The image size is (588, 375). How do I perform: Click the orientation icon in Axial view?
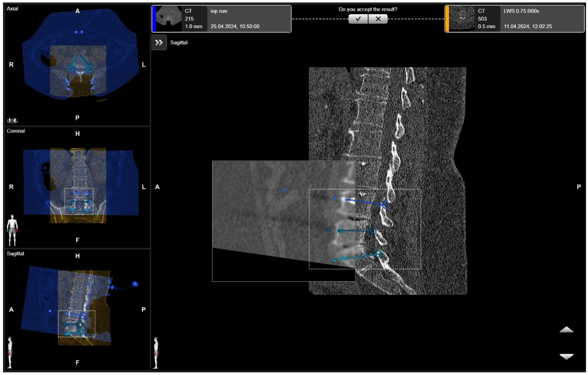click(12, 120)
